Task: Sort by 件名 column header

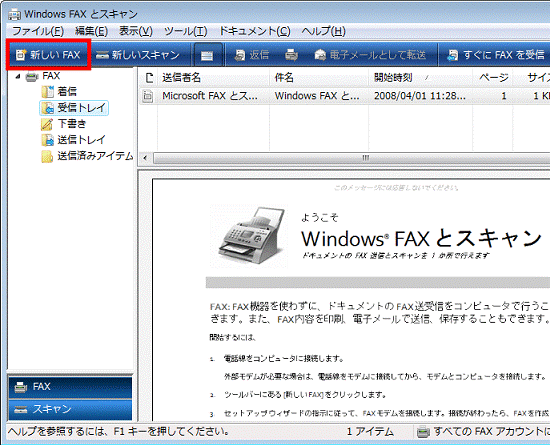Action: (319, 77)
